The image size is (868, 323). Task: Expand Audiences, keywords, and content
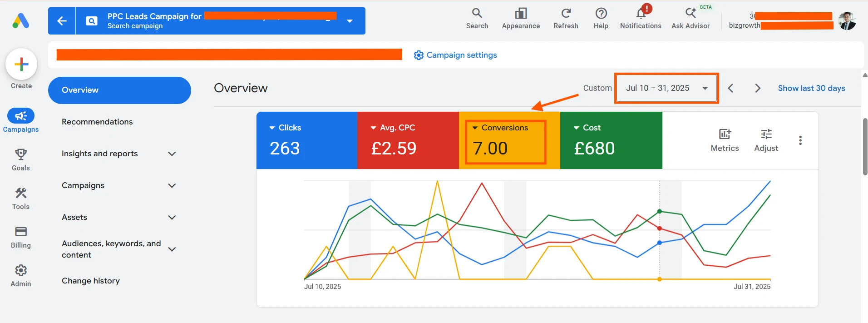click(172, 249)
